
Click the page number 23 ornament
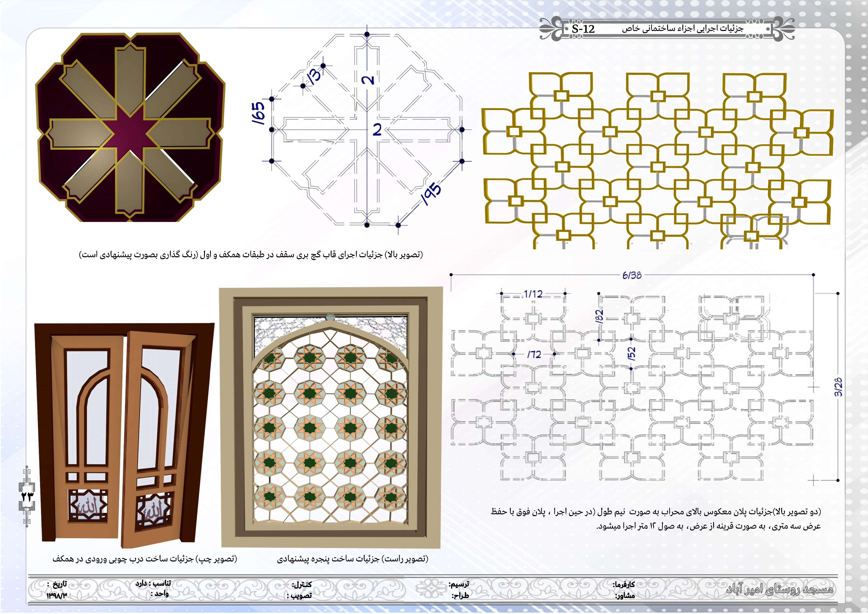(x=27, y=496)
